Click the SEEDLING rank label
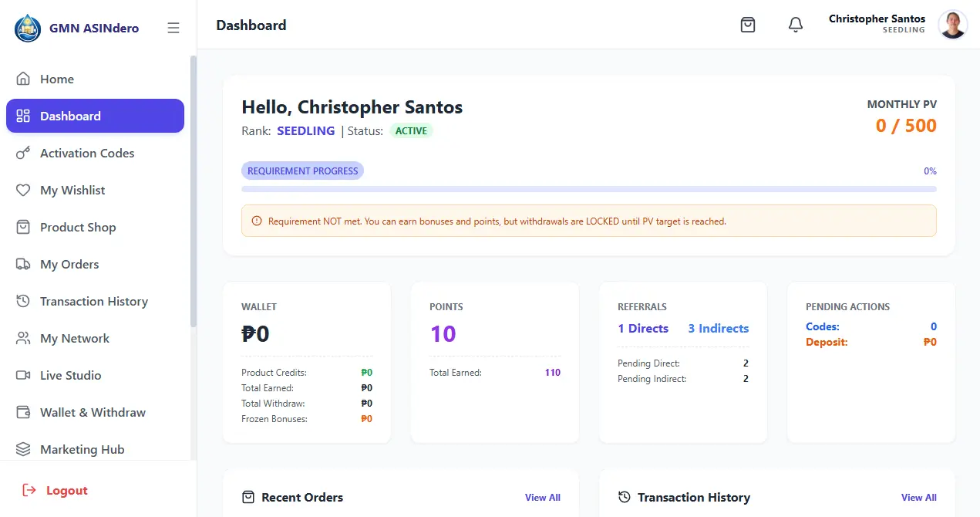The width and height of the screenshot is (980, 517). (306, 131)
